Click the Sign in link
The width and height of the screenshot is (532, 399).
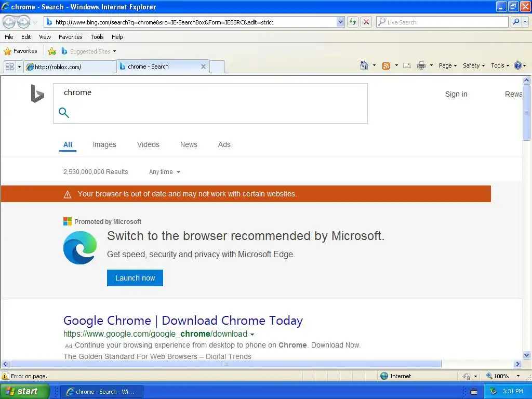coord(456,95)
